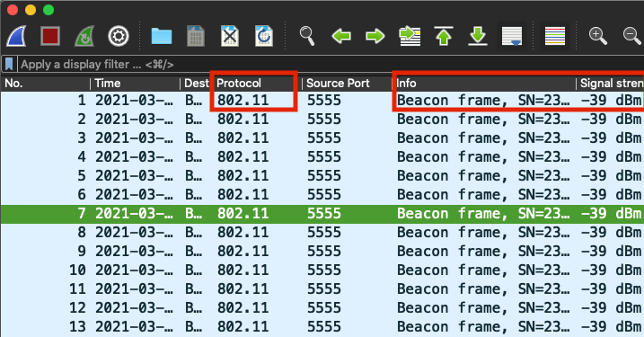Sort by the Source Port column header

(347, 84)
